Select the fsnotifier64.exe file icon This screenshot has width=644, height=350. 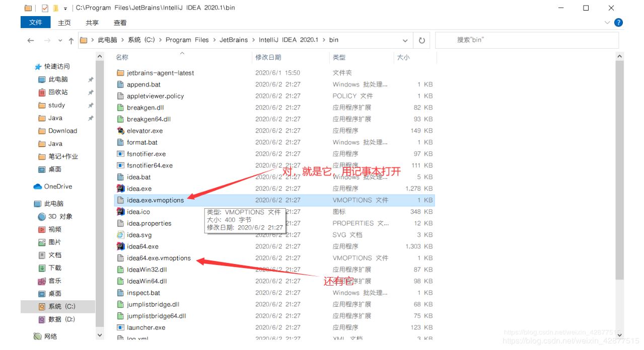coord(120,165)
